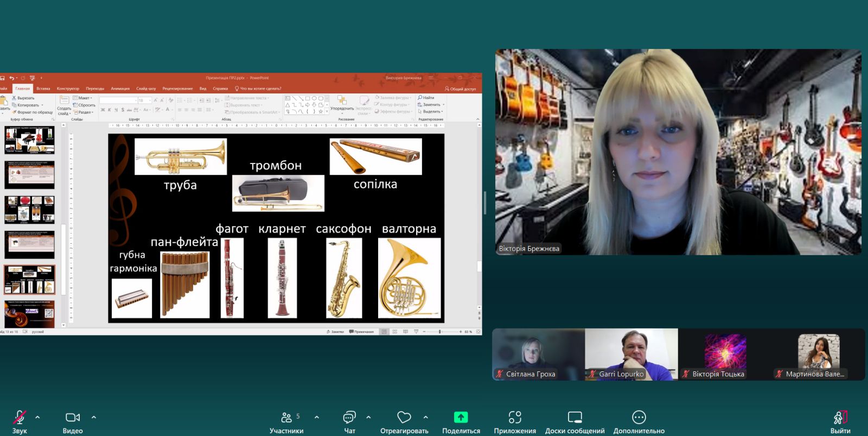Open Приложения apps icon
This screenshot has width=868, height=436.
point(514,418)
